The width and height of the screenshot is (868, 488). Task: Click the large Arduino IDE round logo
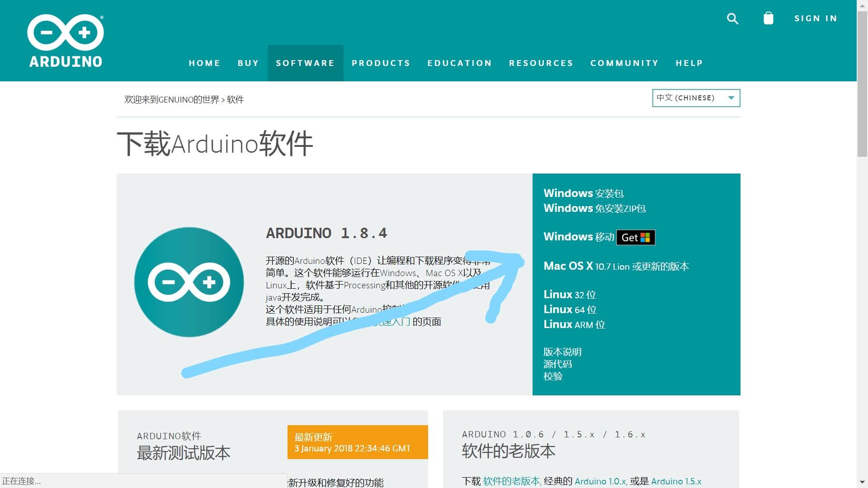point(189,282)
